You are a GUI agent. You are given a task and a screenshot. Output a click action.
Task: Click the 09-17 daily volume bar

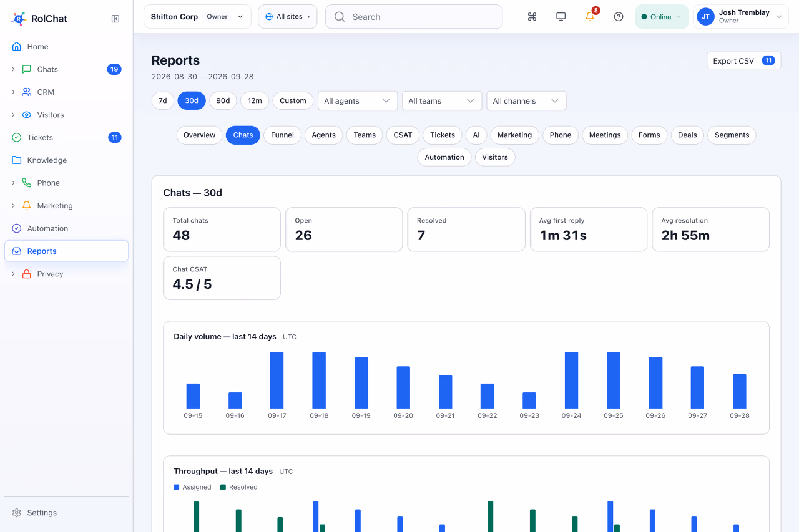coord(277,380)
